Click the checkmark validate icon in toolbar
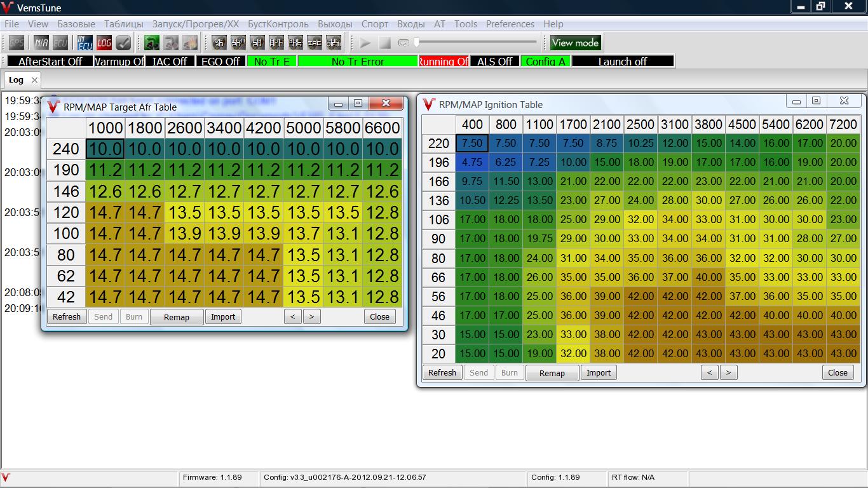 coord(123,43)
